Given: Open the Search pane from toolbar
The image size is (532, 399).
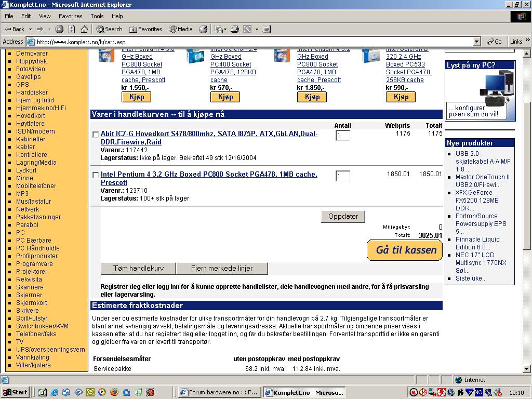Looking at the screenshot, I should coord(109,29).
